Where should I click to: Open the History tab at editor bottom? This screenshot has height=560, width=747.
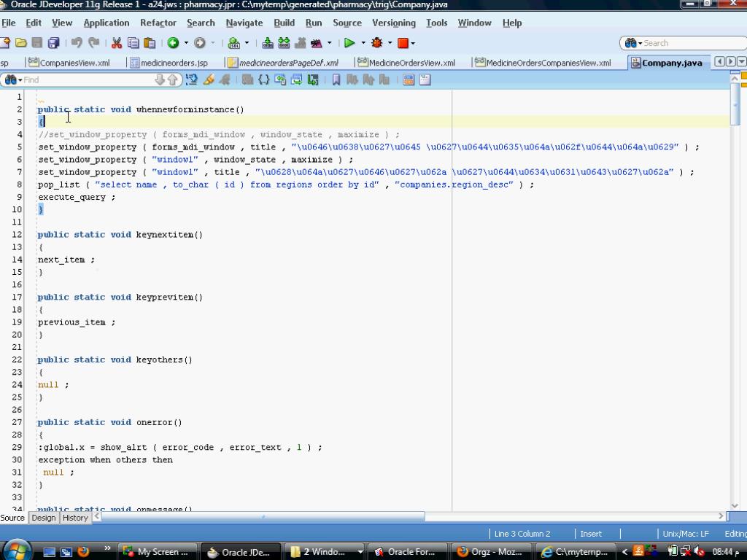pos(75,518)
